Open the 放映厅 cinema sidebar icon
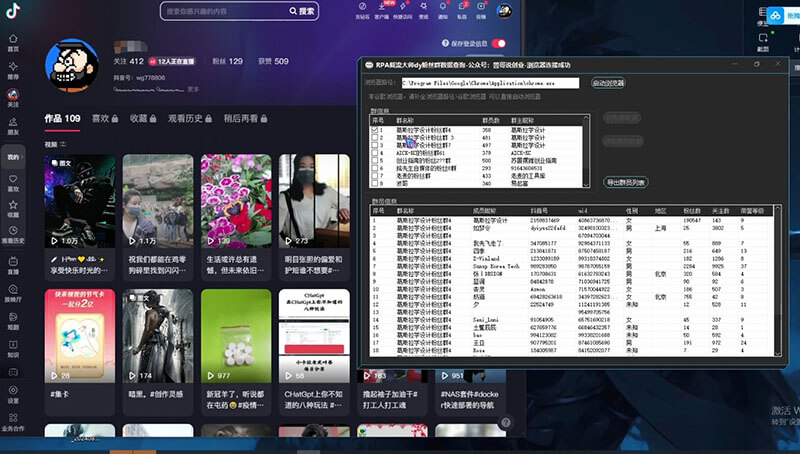The height and width of the screenshot is (454, 800). 13,289
